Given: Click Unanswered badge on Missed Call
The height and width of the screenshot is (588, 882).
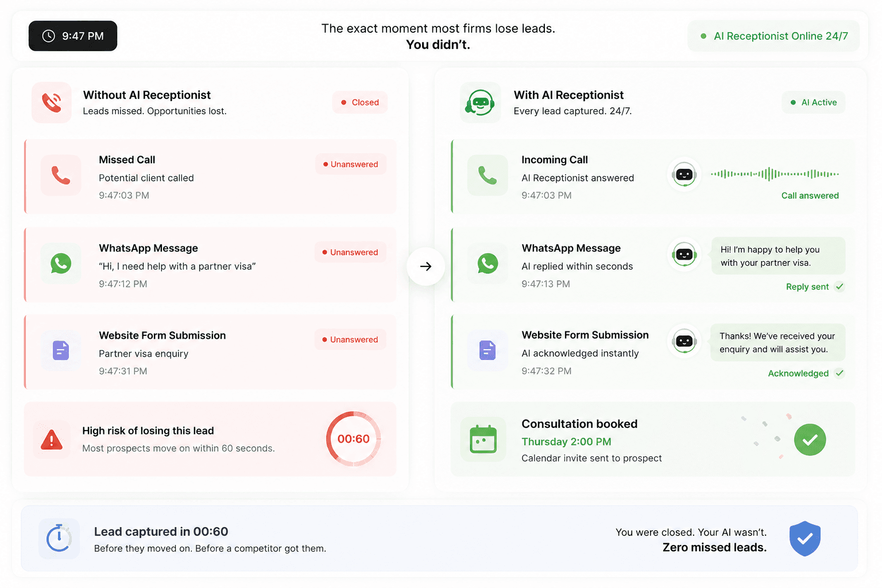Looking at the screenshot, I should click(x=350, y=164).
